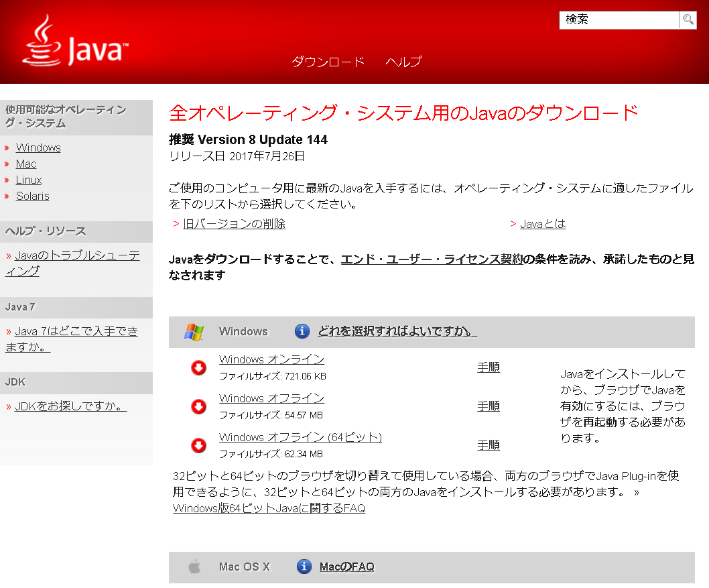Viewport: 709px width, 588px height.
Task: Open MacのFAQ link
Action: click(347, 567)
